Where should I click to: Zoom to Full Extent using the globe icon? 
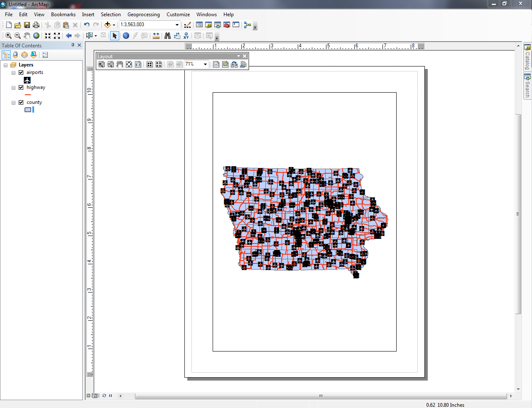36,36
